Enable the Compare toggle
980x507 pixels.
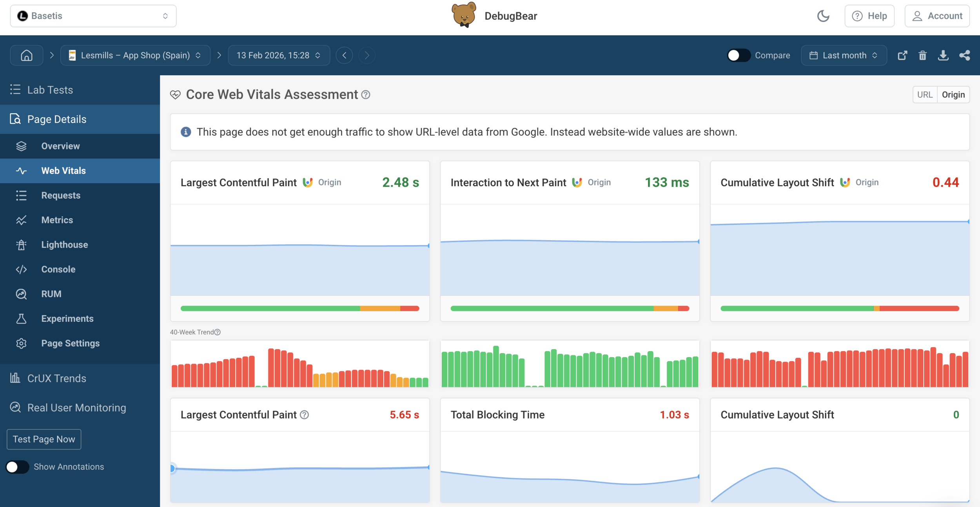click(738, 55)
